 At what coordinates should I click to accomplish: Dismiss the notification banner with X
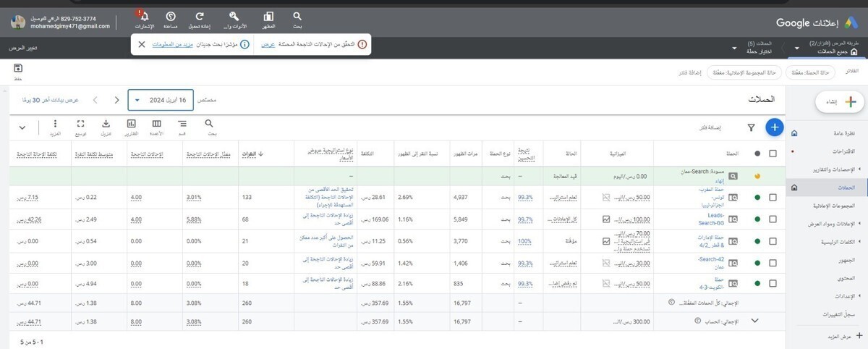pos(142,45)
